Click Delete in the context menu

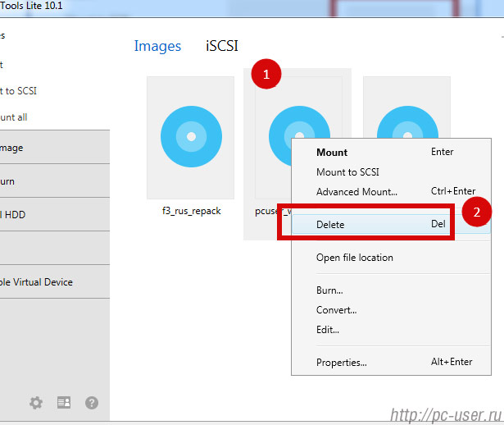pos(330,225)
